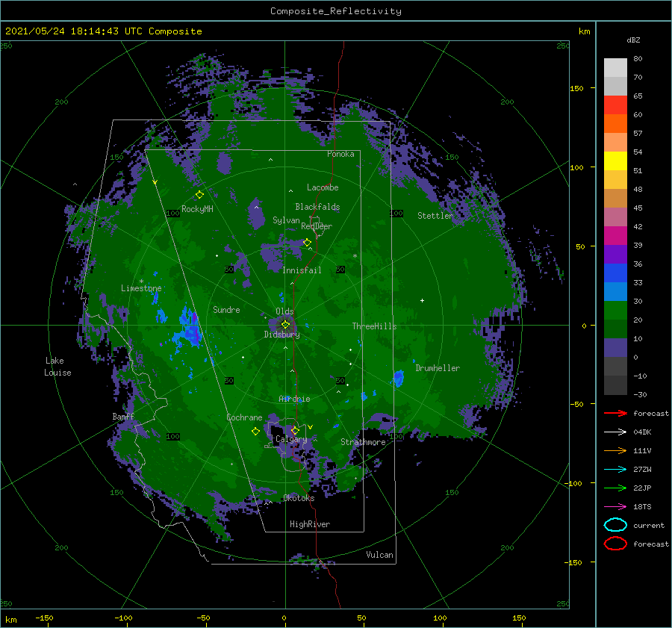Click the magenta swatch below 42 dBZ

(615, 235)
